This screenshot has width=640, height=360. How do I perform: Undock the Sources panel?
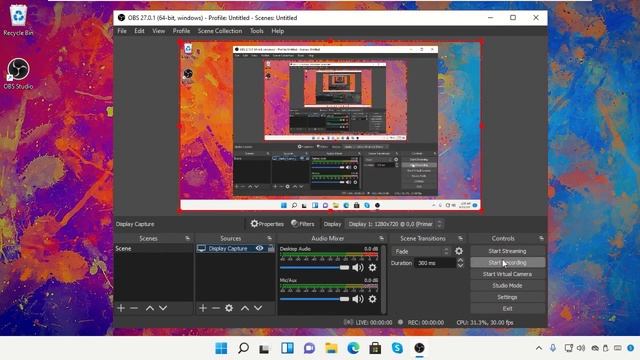pyautogui.click(x=269, y=238)
